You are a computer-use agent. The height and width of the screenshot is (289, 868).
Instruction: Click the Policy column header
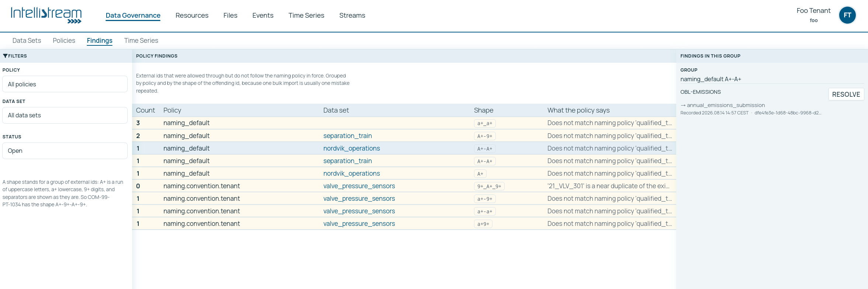pos(172,110)
